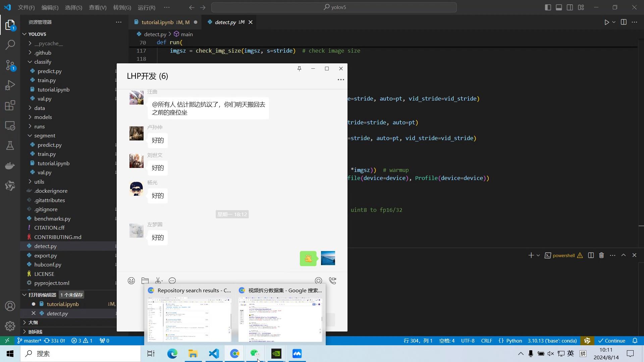Open the run options dropdown arrow
Viewport: 644px width, 362px height.
tap(614, 22)
